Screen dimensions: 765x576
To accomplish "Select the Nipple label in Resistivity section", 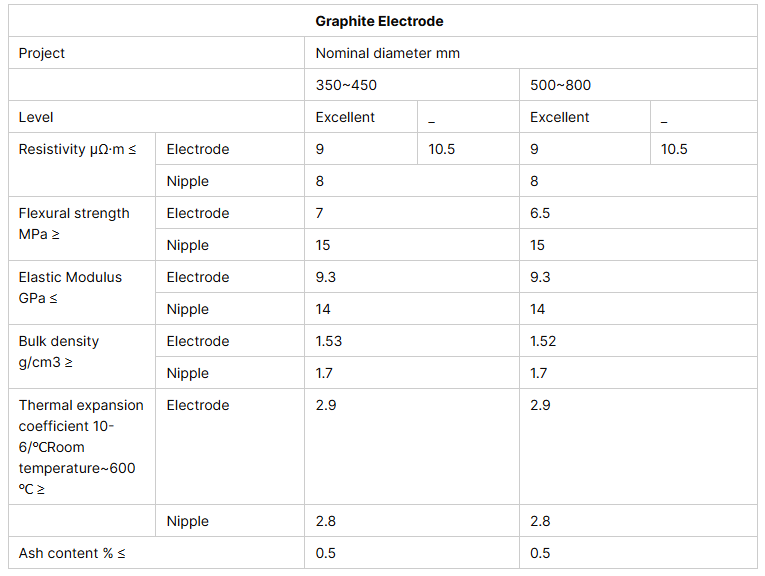I will point(188,181).
